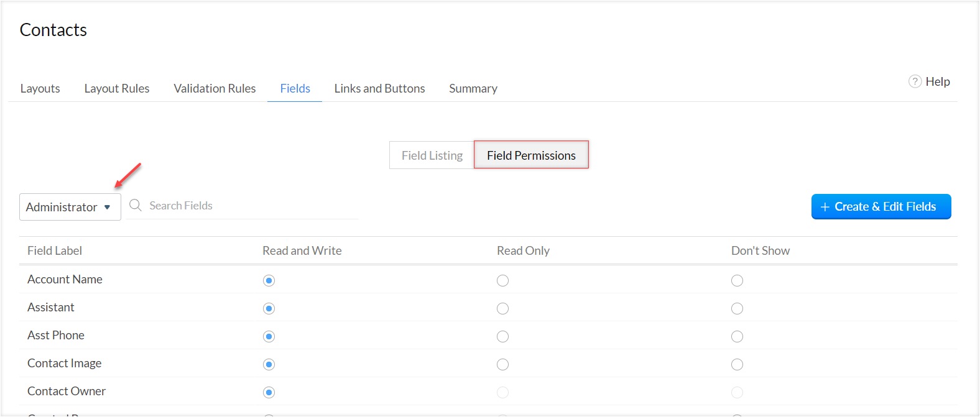
Task: Select Read and Write for Contact Image
Action: 269,365
